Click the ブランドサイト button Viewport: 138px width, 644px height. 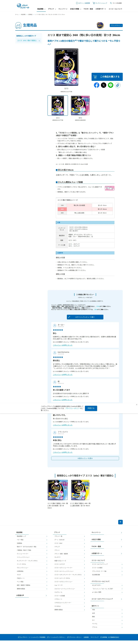116,26
